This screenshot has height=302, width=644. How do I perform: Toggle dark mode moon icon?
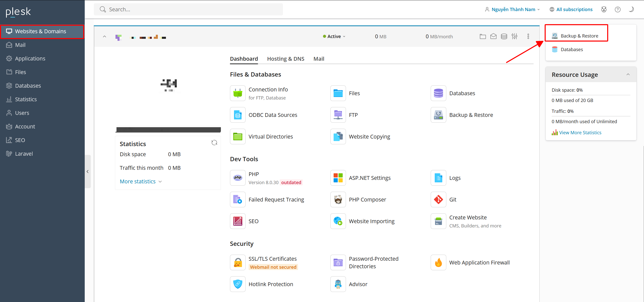(x=631, y=9)
